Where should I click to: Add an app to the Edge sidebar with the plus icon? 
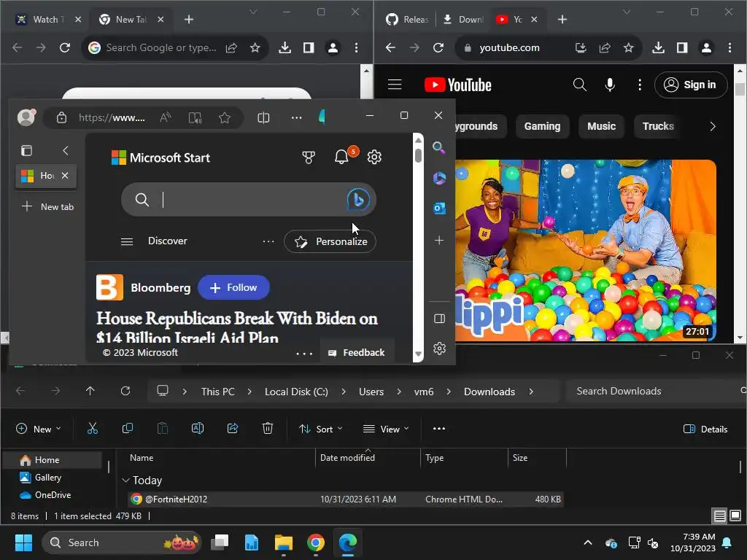tap(439, 240)
